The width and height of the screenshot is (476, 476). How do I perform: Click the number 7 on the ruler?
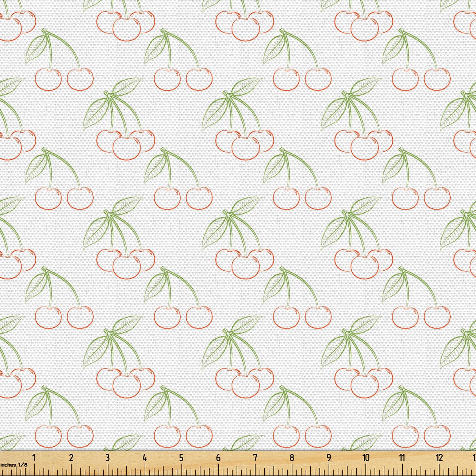255,458
